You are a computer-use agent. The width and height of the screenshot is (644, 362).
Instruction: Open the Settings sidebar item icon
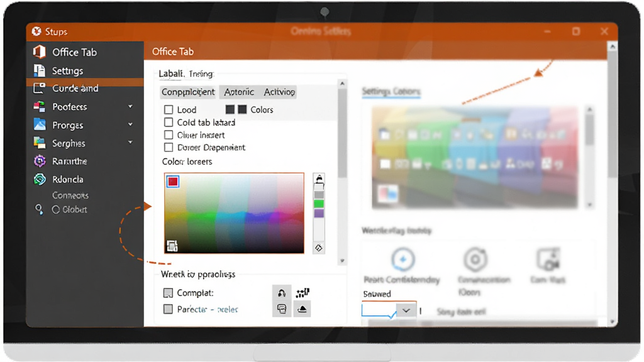pos(40,70)
